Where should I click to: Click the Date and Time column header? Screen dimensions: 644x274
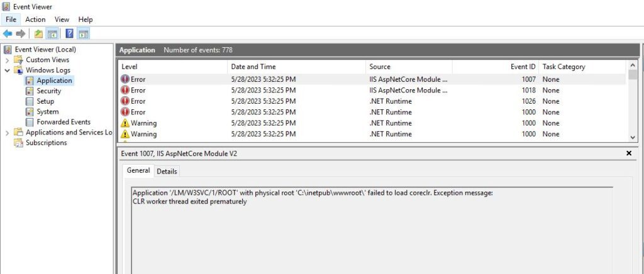[253, 67]
